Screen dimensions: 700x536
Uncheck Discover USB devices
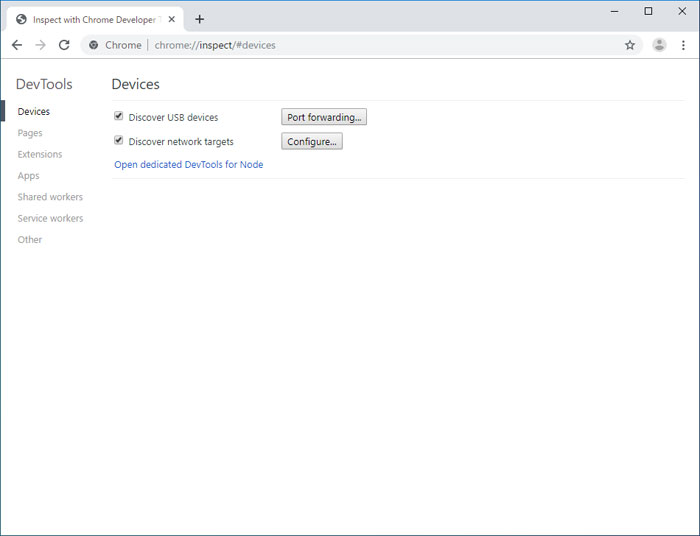(x=118, y=116)
